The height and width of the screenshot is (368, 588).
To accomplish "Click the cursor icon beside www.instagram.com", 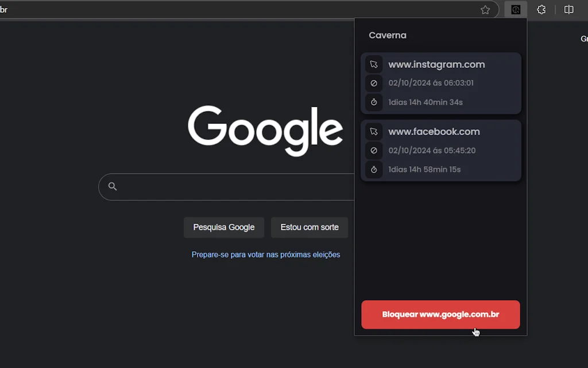I will point(374,64).
